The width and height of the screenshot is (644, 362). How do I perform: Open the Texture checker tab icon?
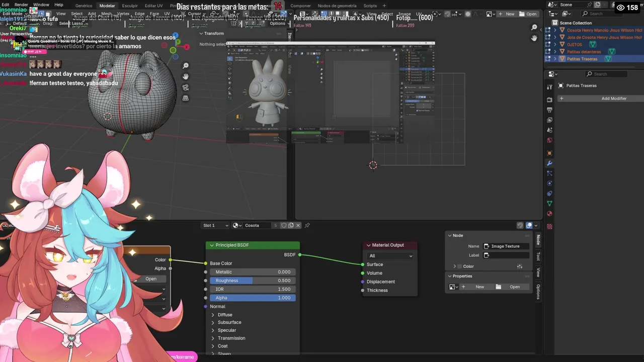point(549,226)
